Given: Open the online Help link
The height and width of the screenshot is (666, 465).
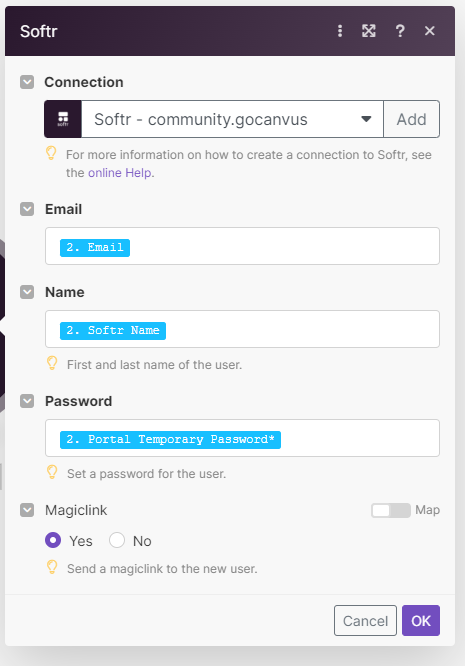Looking at the screenshot, I should [120, 173].
